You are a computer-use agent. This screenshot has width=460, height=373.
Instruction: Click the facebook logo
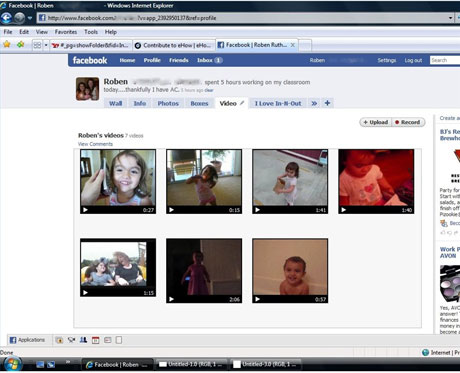click(90, 60)
